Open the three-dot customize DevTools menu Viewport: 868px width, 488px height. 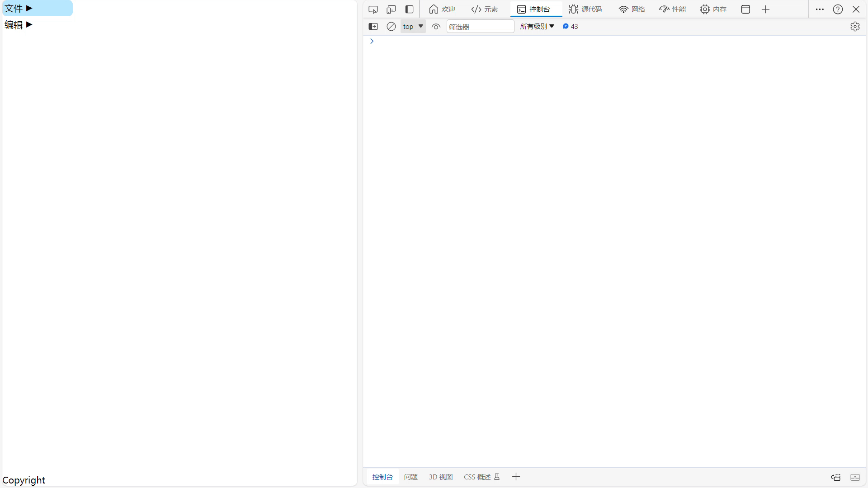coord(820,9)
